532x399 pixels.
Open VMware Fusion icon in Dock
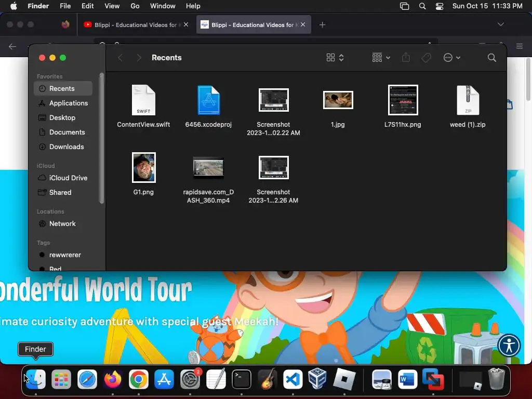tap(433, 379)
